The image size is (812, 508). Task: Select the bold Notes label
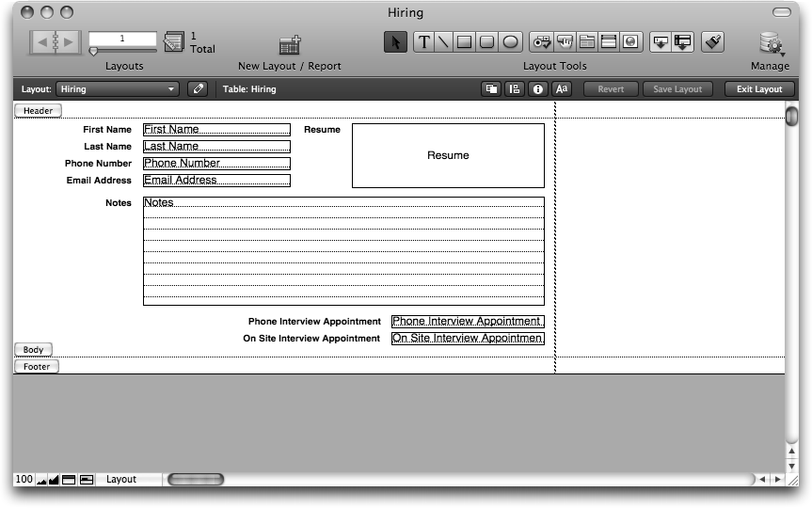[119, 203]
